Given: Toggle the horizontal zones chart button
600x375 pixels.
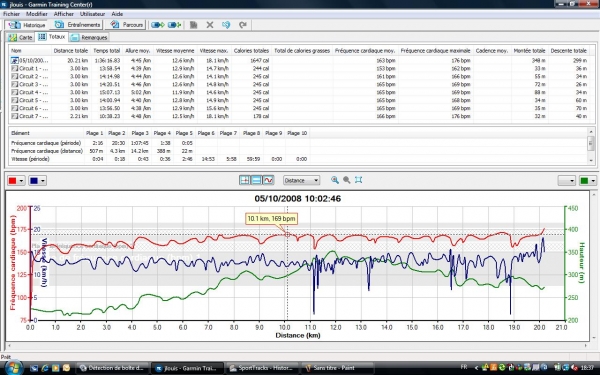Looking at the screenshot, I should click(x=256, y=180).
